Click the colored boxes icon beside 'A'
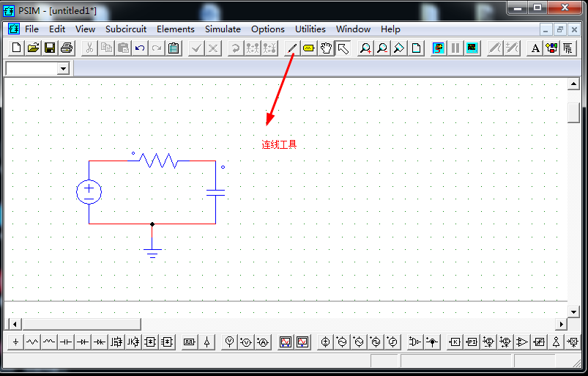Viewport: 588px width, 376px height. click(551, 48)
